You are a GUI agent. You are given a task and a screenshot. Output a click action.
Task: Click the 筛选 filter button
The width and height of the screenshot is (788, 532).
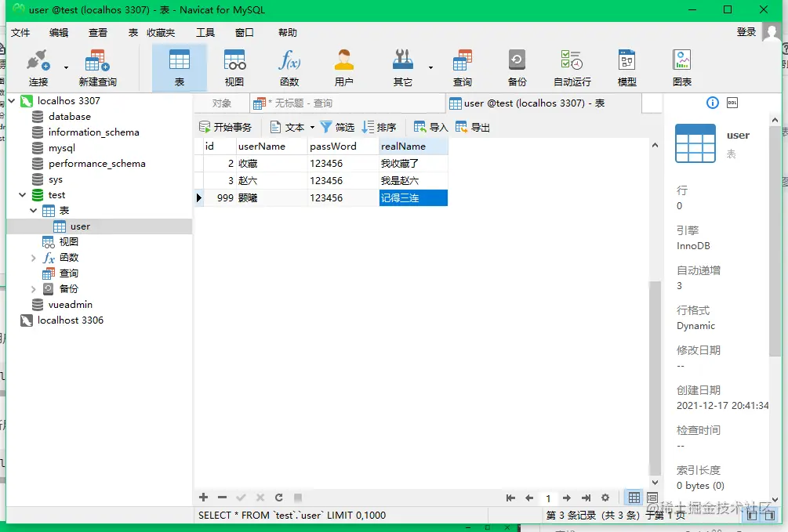pyautogui.click(x=337, y=128)
